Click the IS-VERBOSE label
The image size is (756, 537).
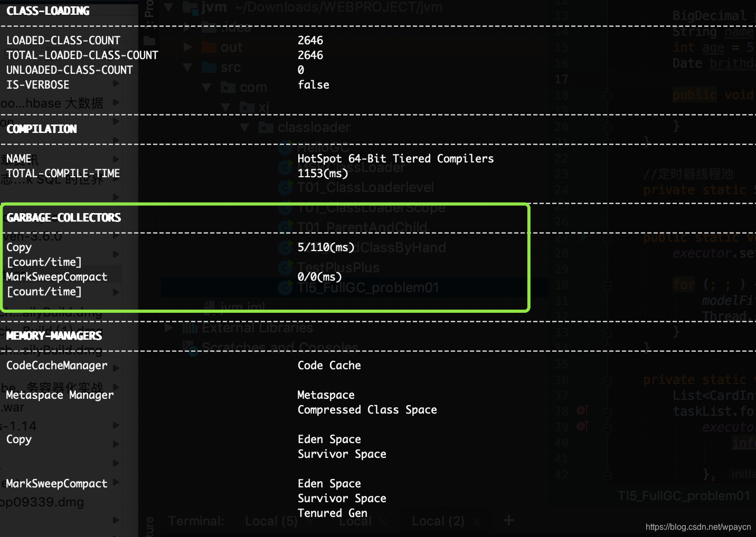pos(38,84)
